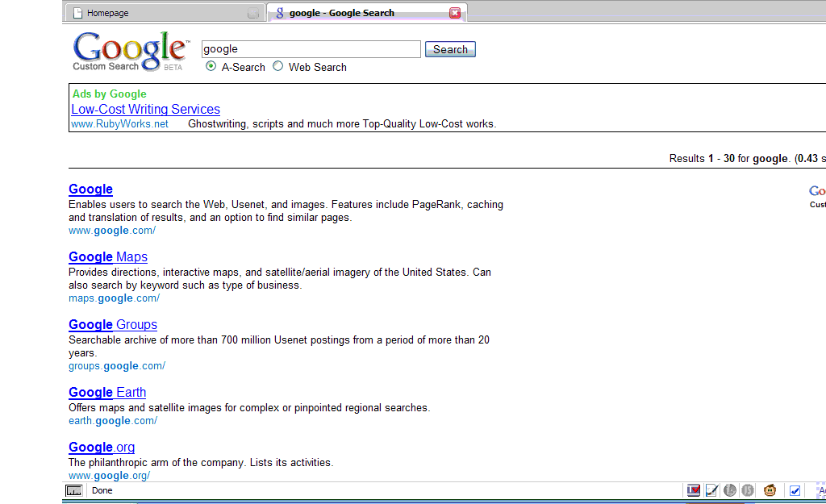The width and height of the screenshot is (826, 504).
Task: Click inside the search query input field
Action: point(311,49)
